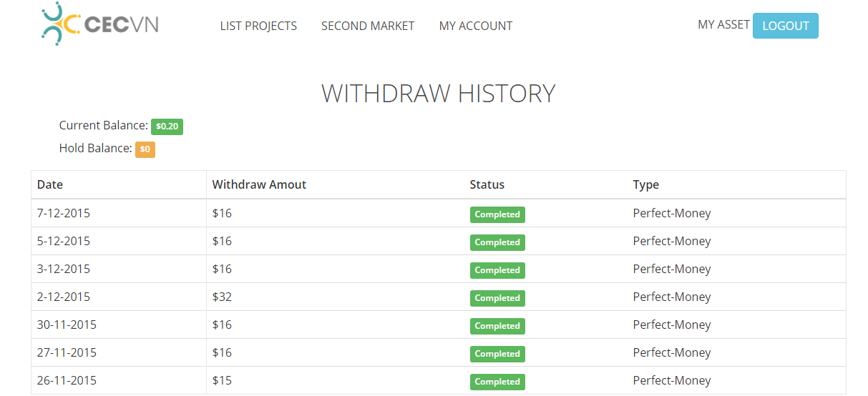This screenshot has width=868, height=396.
Task: Click the Date column header
Action: (50, 184)
